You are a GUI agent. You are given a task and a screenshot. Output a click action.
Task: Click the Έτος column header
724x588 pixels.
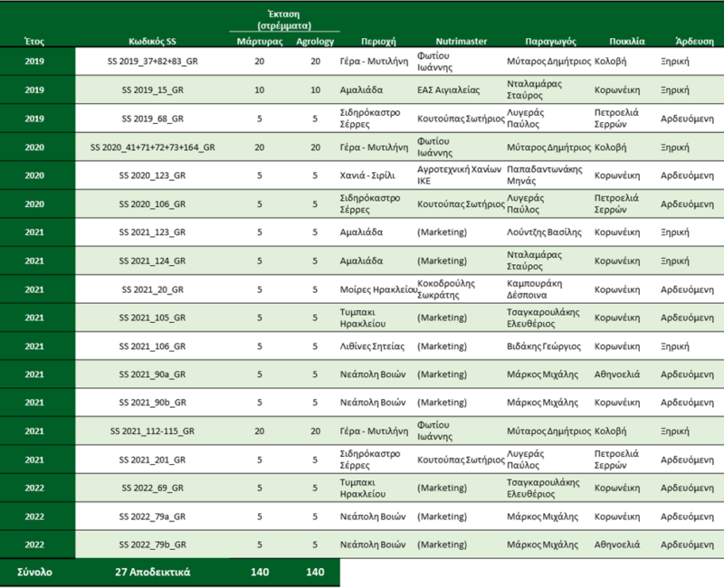[34, 42]
